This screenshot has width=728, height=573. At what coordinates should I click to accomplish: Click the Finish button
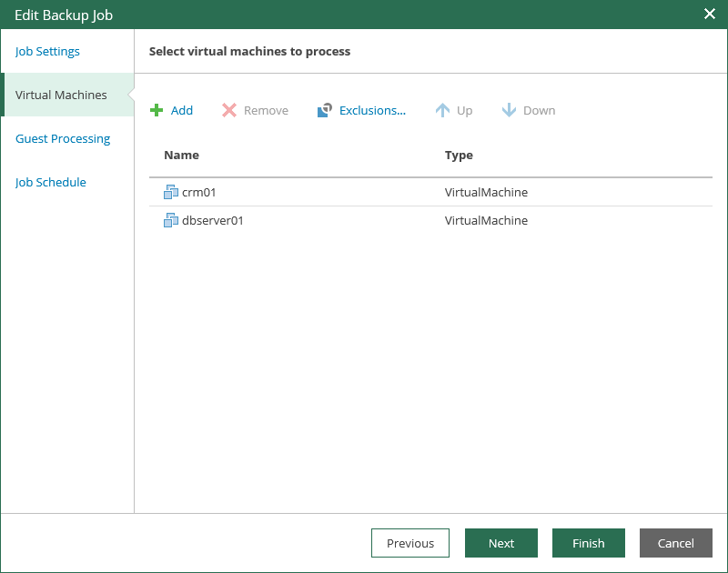(x=589, y=543)
